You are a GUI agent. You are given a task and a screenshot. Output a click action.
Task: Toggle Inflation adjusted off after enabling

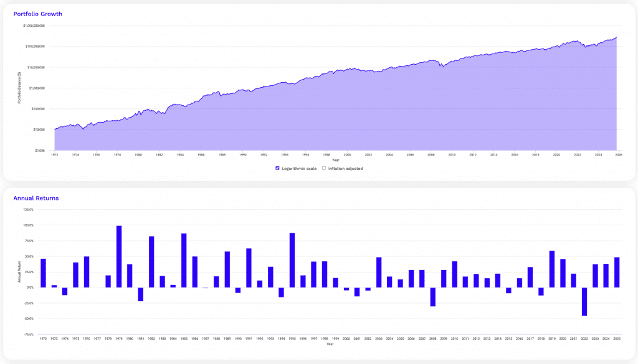pyautogui.click(x=324, y=168)
